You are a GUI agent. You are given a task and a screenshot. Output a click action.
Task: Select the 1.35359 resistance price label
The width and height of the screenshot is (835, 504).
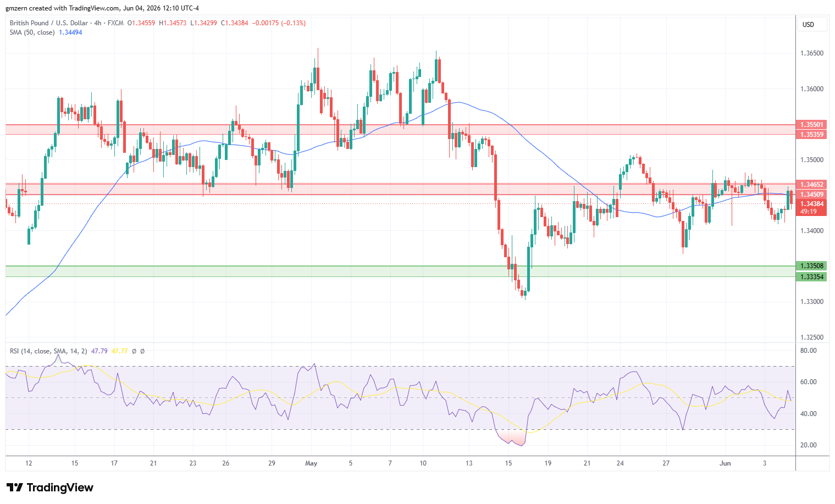coord(811,134)
